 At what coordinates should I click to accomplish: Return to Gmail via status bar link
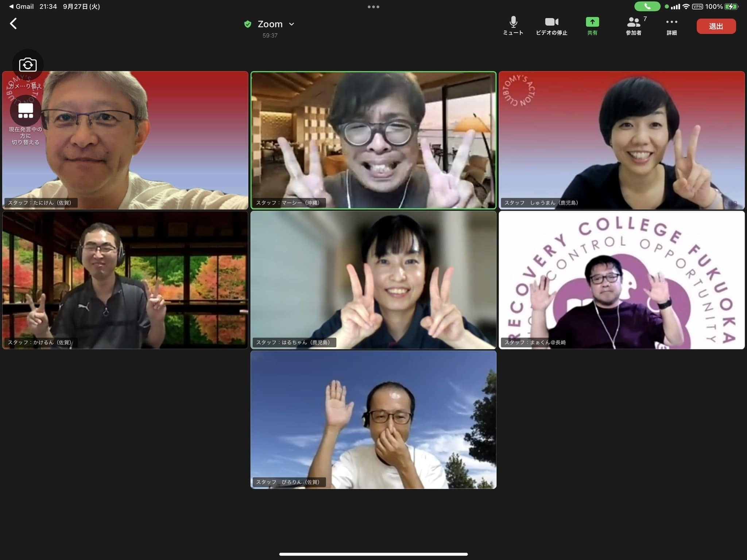(x=21, y=7)
